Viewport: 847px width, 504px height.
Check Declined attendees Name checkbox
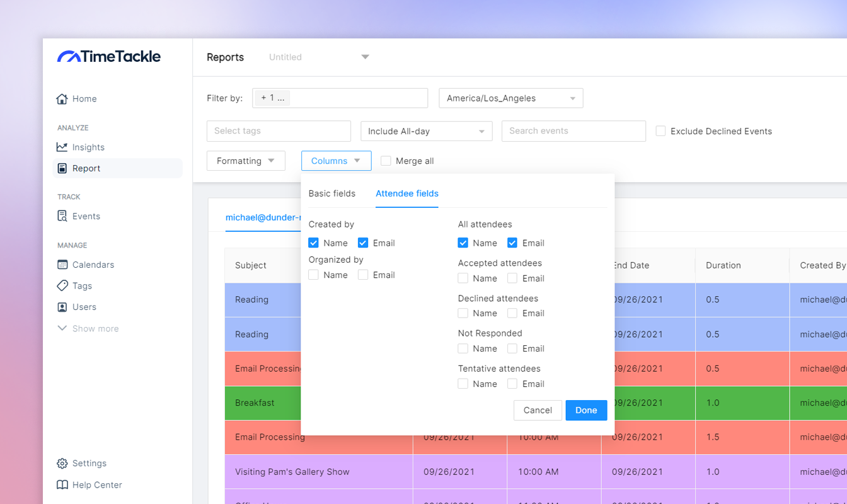click(x=463, y=313)
